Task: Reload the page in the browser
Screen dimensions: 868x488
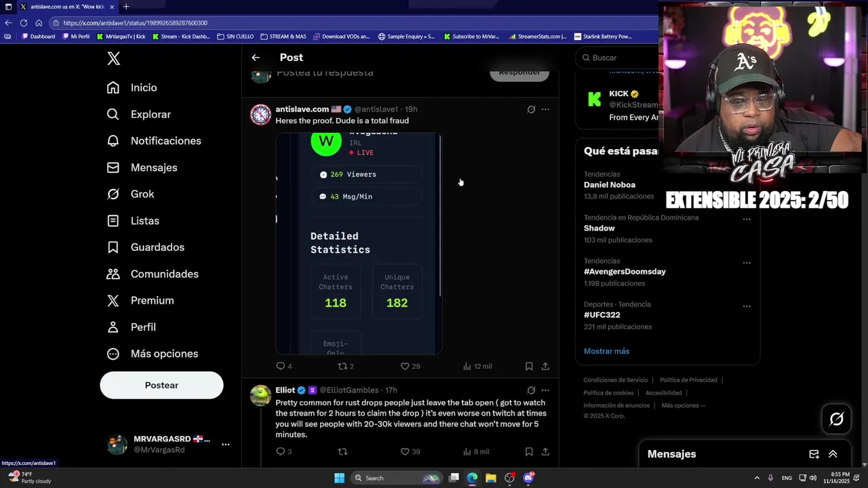Action: (23, 23)
